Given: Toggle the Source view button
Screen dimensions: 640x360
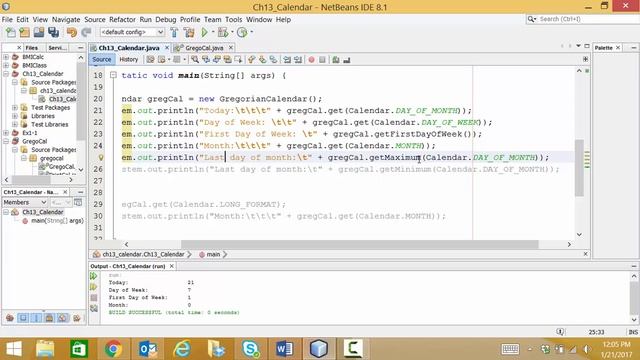Looking at the screenshot, I should coord(102,60).
